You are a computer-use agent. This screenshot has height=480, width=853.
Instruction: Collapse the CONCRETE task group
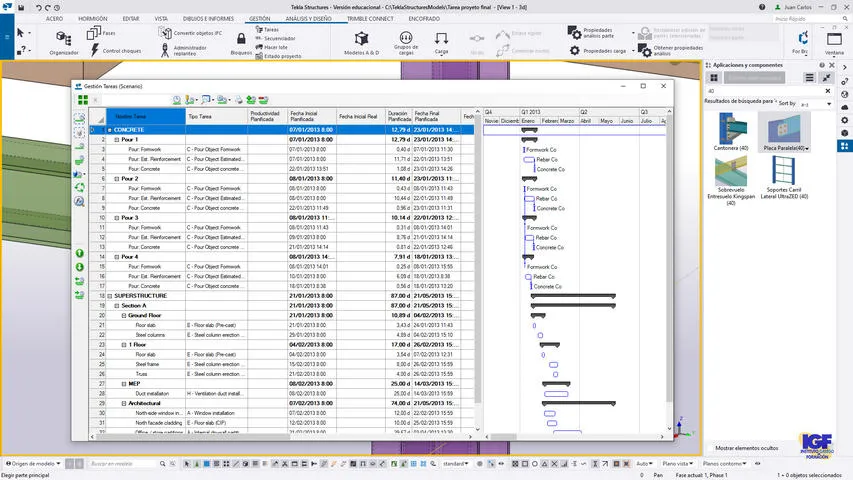coord(109,130)
